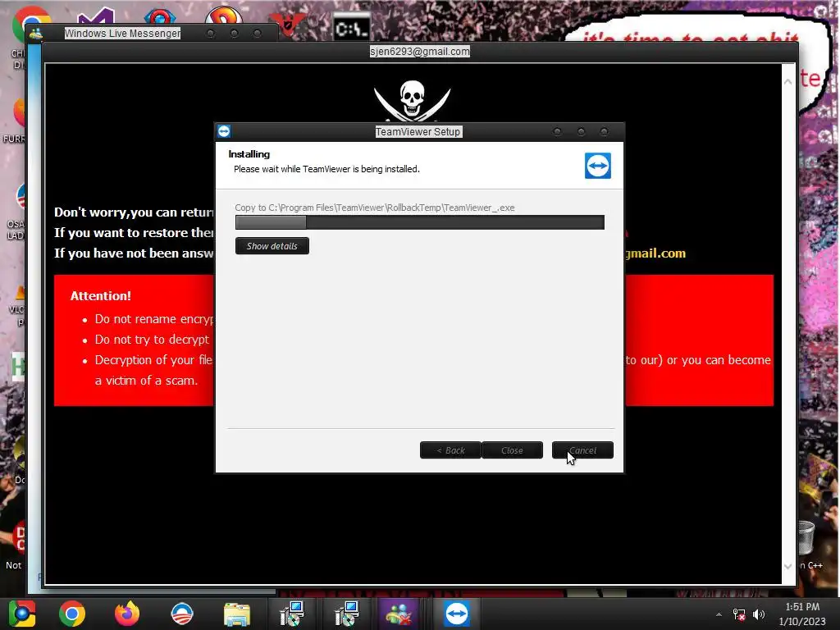
Task: Click the Don't worry,you can retur line
Action: pos(134,212)
